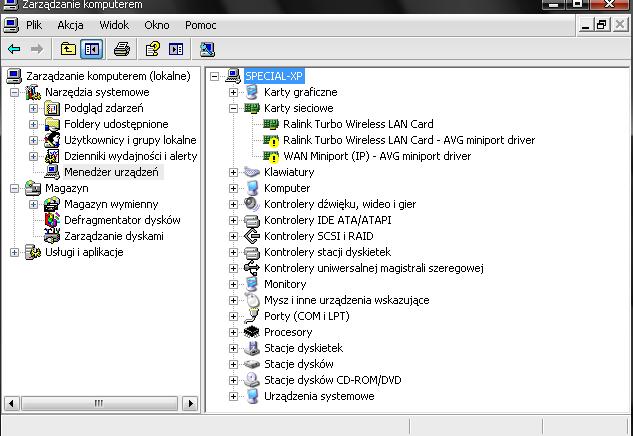Click the Mysz mouse icon
Image resolution: width=633 pixels, height=436 pixels.
click(252, 300)
